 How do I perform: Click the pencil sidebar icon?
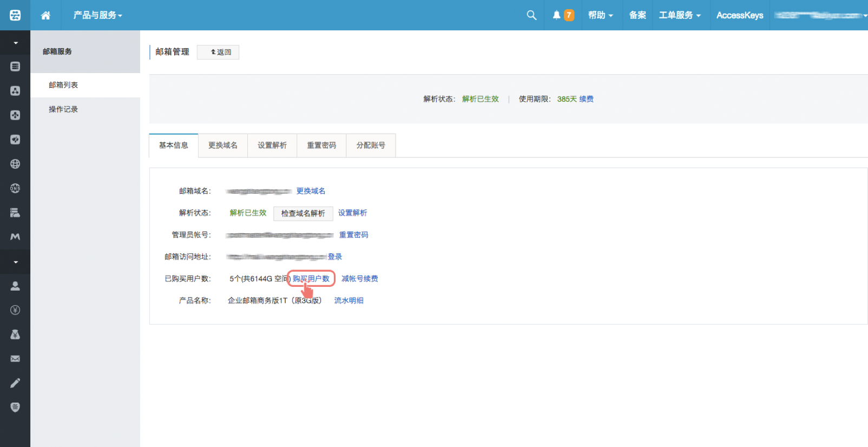point(15,383)
